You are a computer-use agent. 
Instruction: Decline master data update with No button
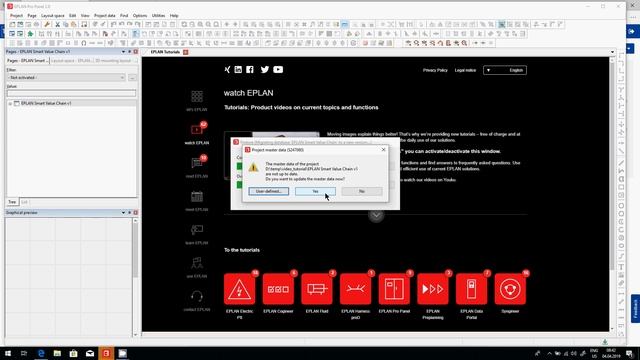click(362, 191)
